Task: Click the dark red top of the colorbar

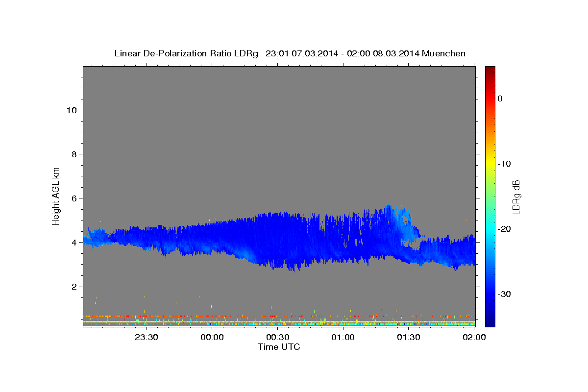Action: 490,70
